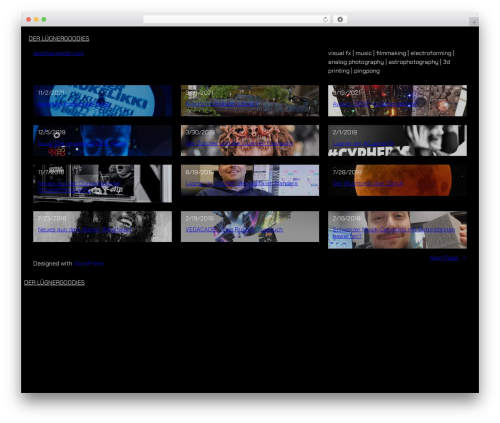500x423 pixels.
Task: Follow the blue link under the site title
Action: tap(59, 53)
